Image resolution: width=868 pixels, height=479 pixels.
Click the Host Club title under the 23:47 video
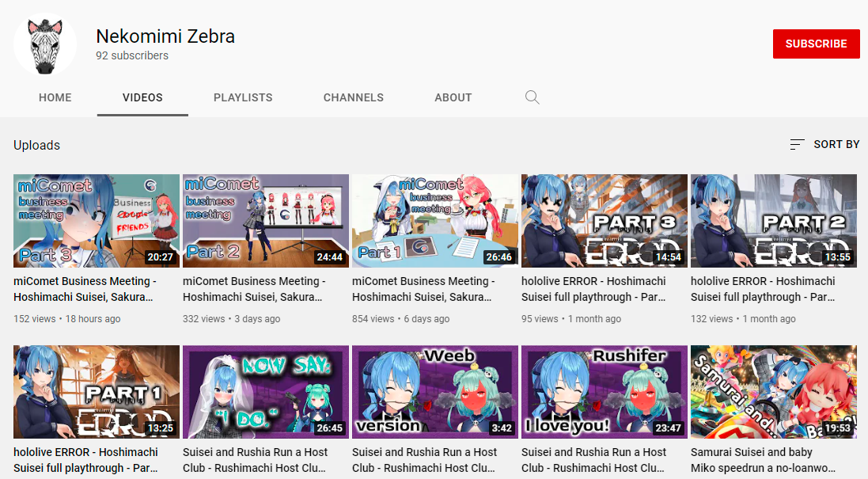pos(594,460)
